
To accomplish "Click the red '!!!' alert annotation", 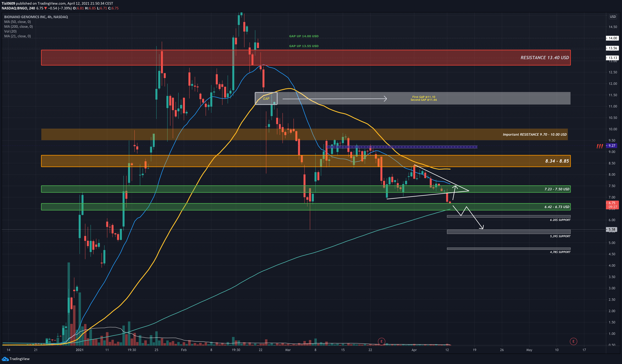I will [x=600, y=146].
